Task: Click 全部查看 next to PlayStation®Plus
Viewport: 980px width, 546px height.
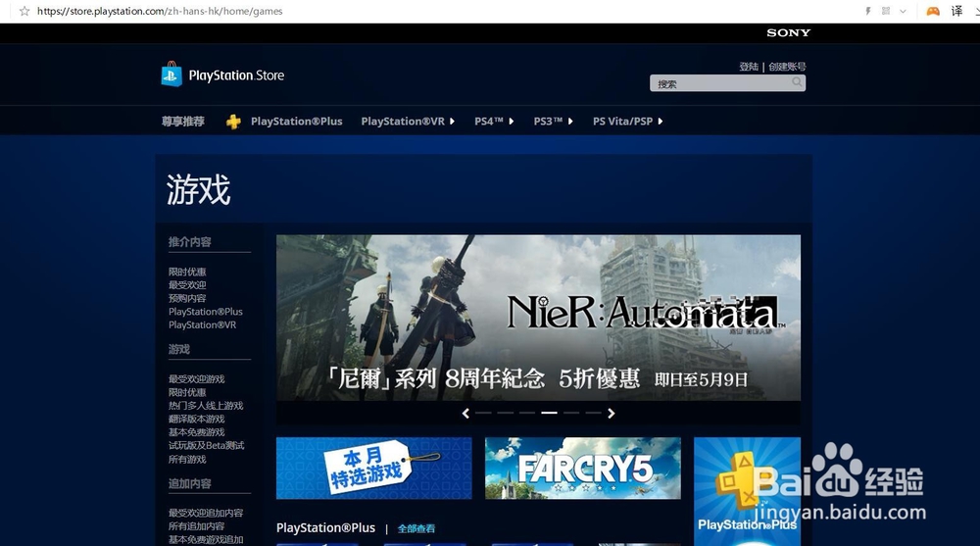Action: [416, 528]
